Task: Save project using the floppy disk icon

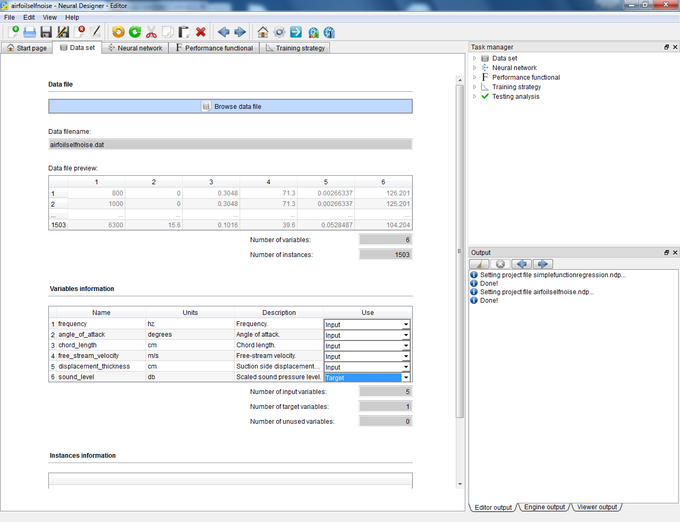Action: click(46, 32)
